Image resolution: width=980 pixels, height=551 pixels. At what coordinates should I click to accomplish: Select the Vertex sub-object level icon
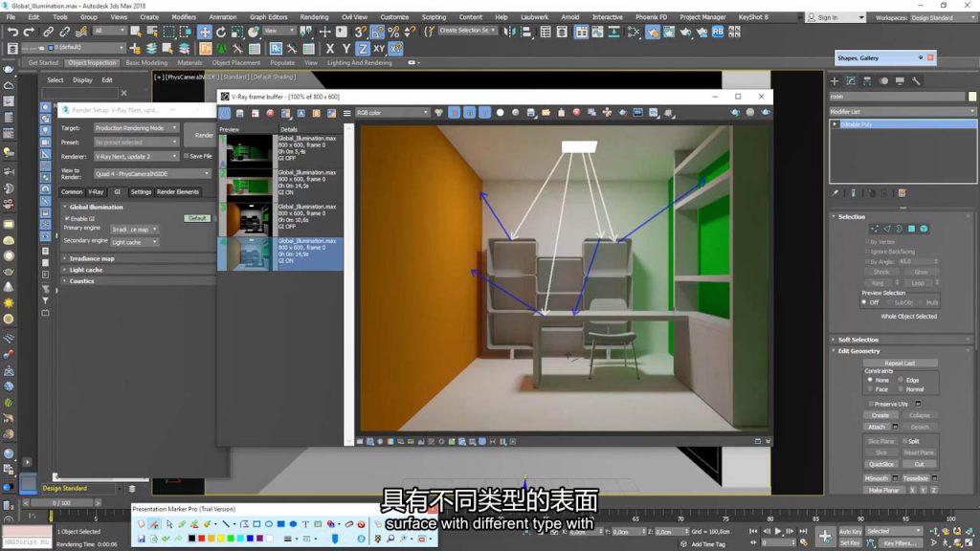[x=874, y=229]
